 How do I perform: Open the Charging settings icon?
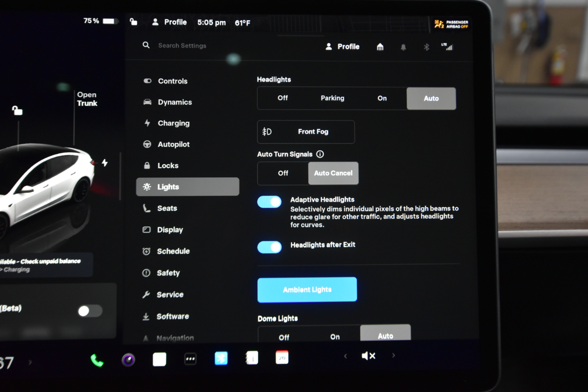(147, 123)
